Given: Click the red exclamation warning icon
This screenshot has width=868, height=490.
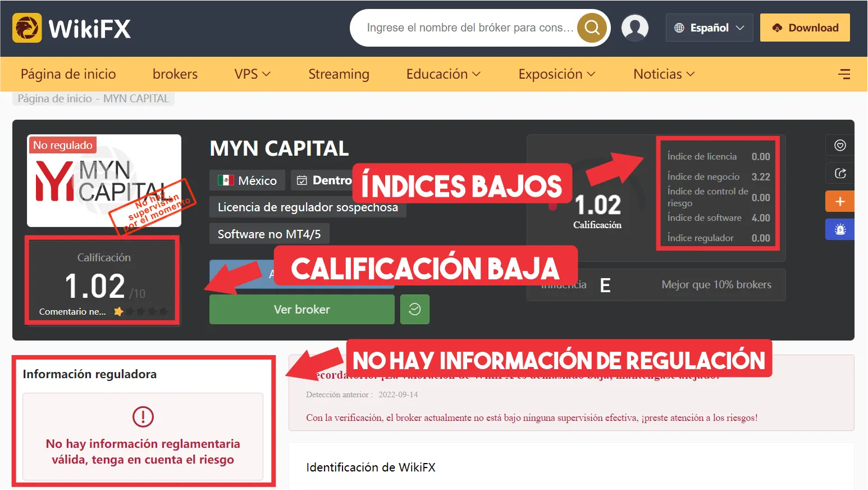Looking at the screenshot, I should (x=143, y=417).
